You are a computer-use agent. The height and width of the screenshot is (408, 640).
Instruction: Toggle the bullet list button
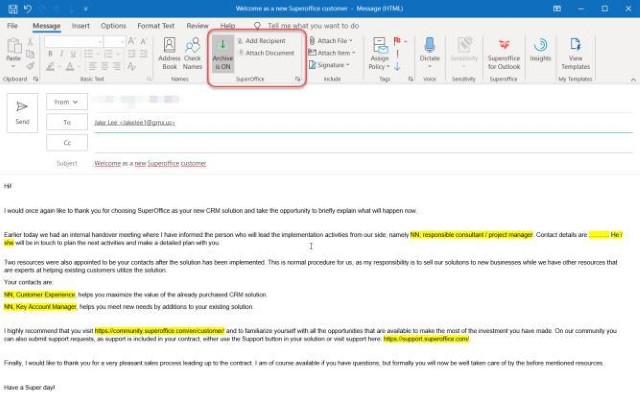pyautogui.click(x=89, y=54)
